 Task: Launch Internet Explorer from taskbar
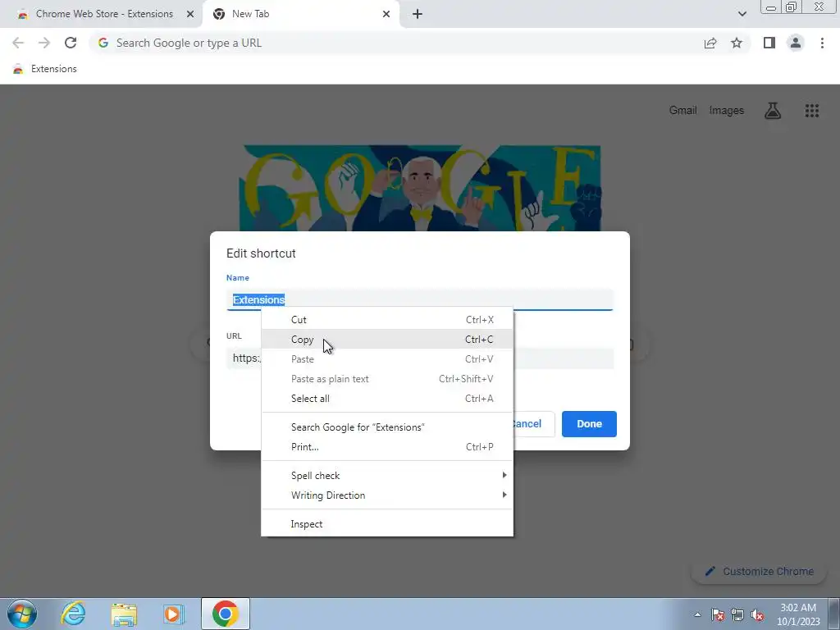click(x=73, y=614)
